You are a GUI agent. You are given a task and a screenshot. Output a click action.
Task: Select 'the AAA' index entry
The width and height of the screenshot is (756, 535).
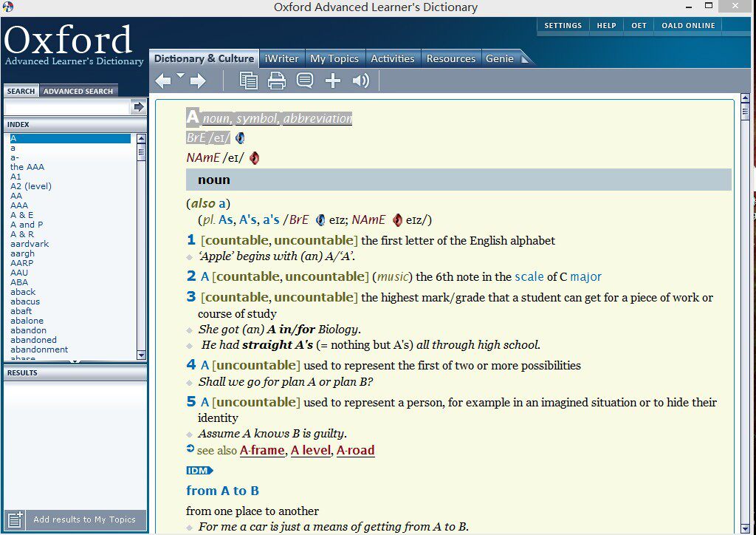point(27,167)
